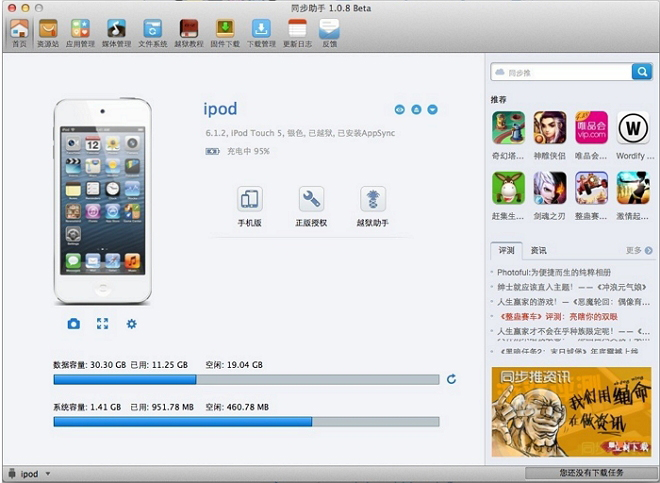Click the 已用: 951.78 MB value

[162, 407]
